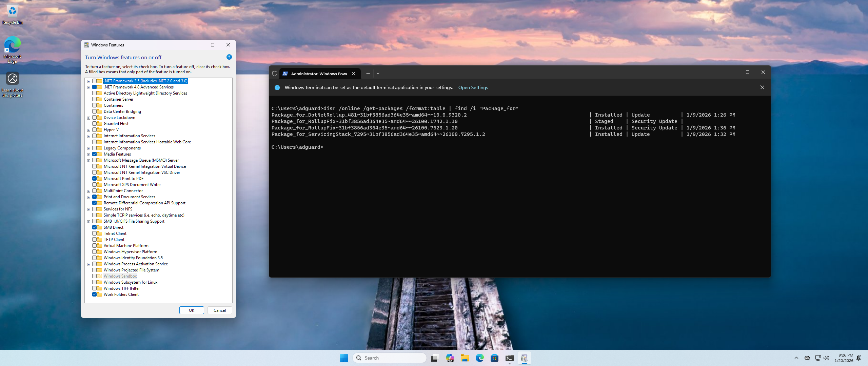Tick the Windows Subsystem for Linux checkbox
This screenshot has width=868, height=366.
(x=95, y=282)
